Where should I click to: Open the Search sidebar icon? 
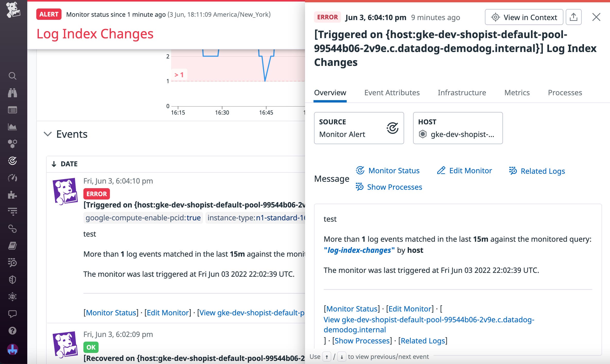12,76
